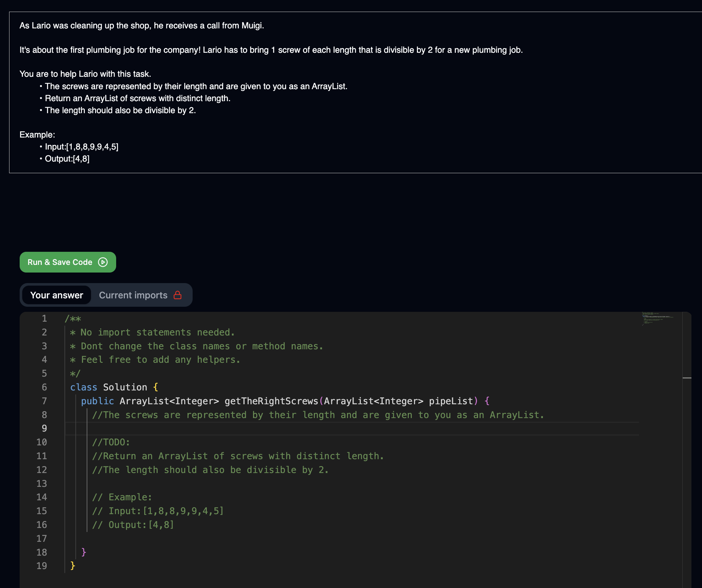
Task: Click line number 7 in gutter
Action: point(44,401)
